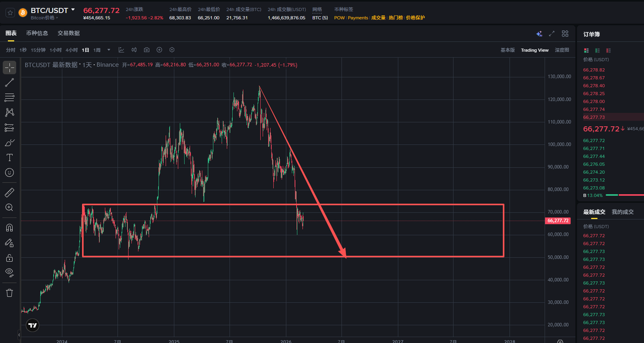Select the trend line drawing tool

point(9,83)
